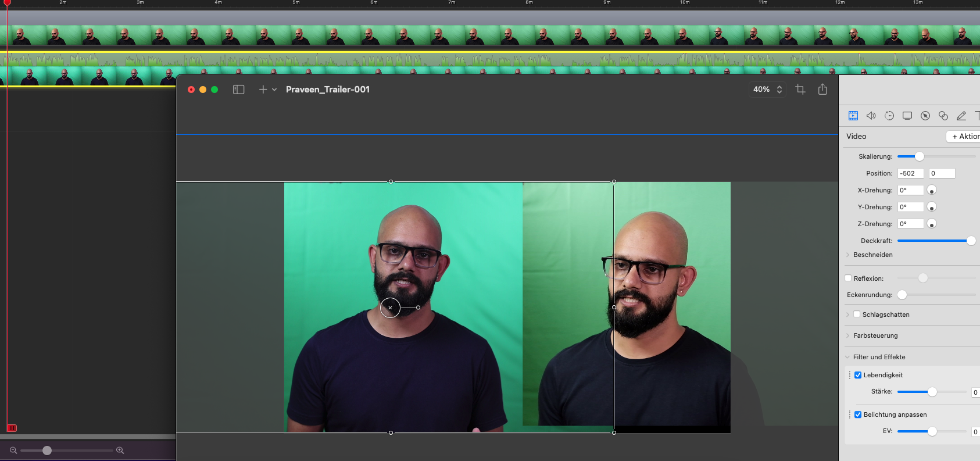Image resolution: width=980 pixels, height=461 pixels.
Task: Expand the Schlagschatten disclosure arrow
Action: (x=847, y=315)
